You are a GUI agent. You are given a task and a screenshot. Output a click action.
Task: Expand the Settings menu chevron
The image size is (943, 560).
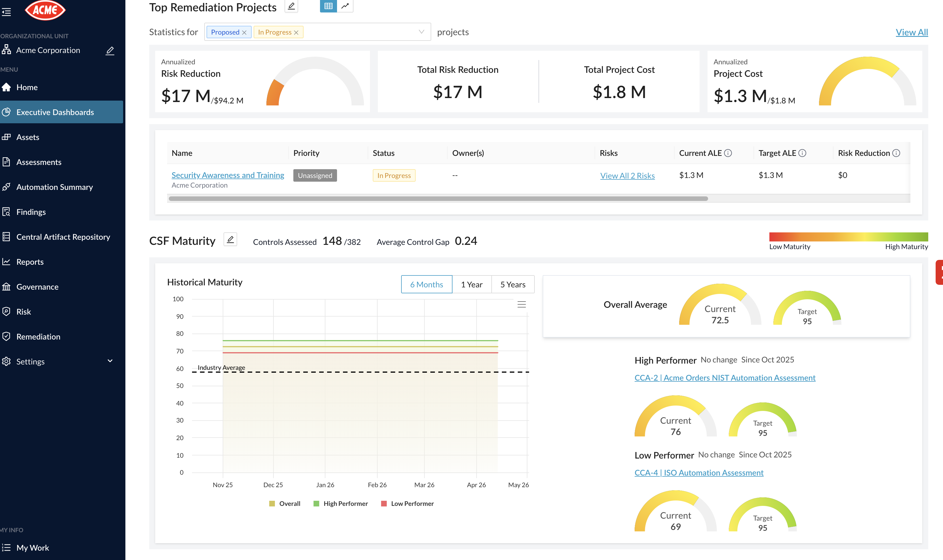point(110,361)
